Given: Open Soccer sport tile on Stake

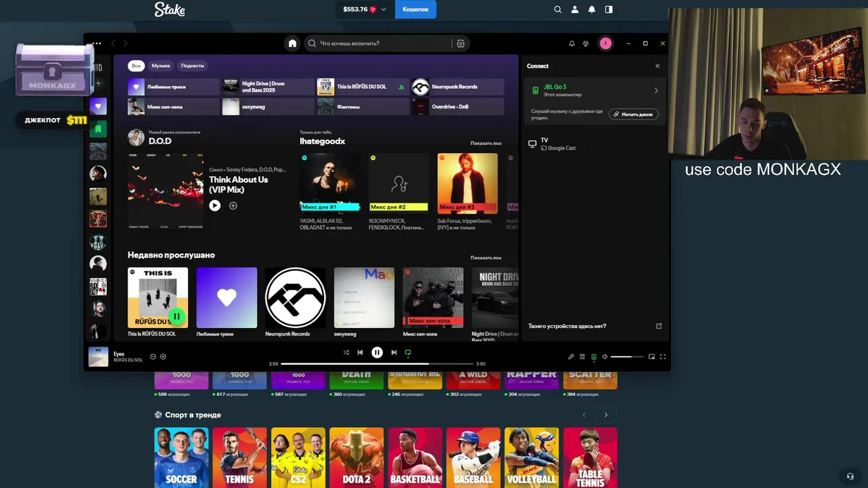Looking at the screenshot, I should coord(181,457).
